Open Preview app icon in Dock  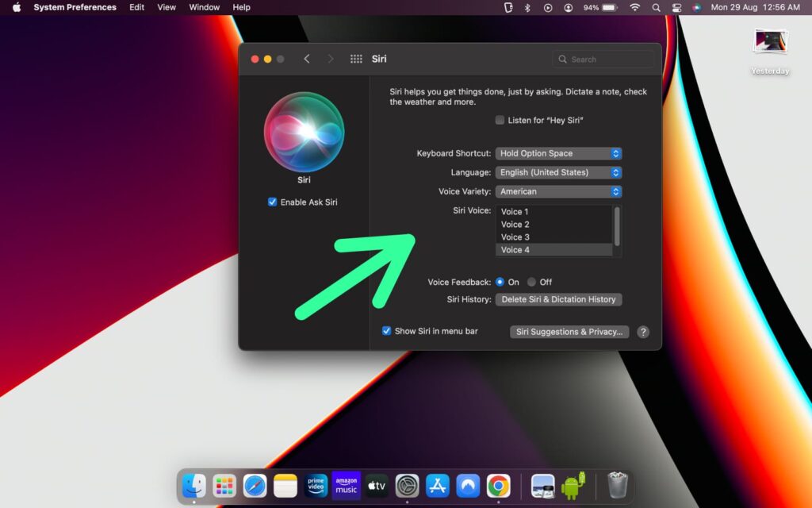pos(542,486)
